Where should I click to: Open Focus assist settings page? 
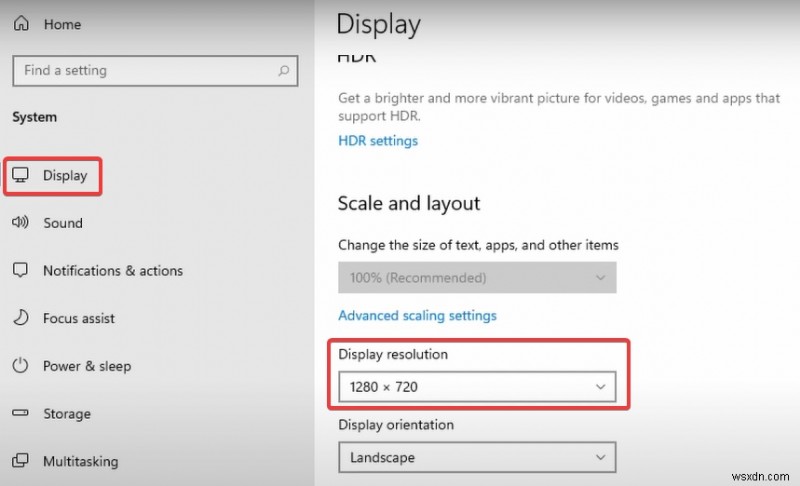pos(79,318)
